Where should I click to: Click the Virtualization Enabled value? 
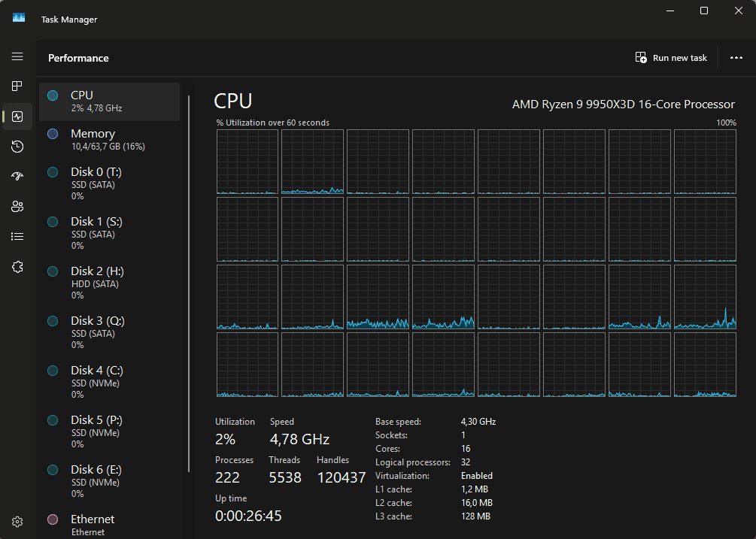pyautogui.click(x=477, y=475)
